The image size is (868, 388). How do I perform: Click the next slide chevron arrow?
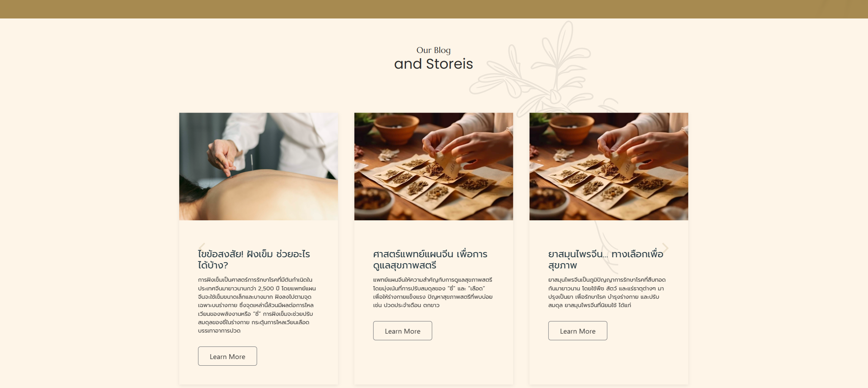coord(665,248)
